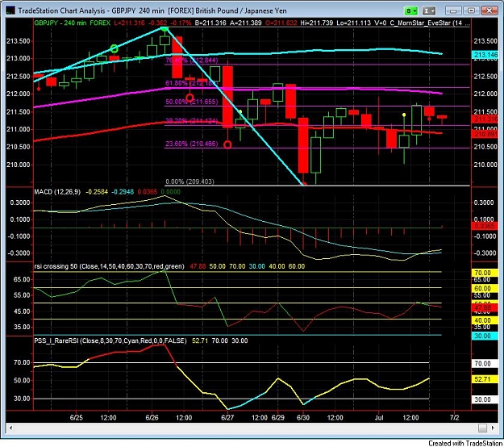Viewport: 504px width, 447px height.
Task: Click the red 210.891 price tag
Action: coord(485,134)
